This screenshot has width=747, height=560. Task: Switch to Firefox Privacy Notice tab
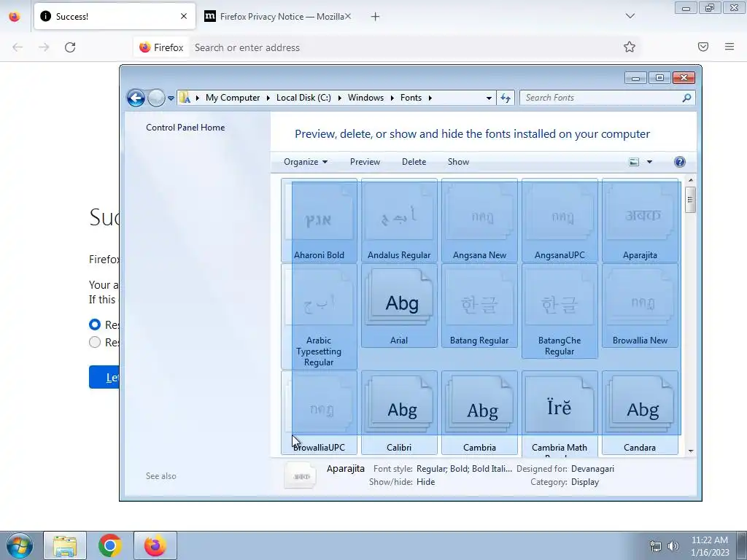[278, 16]
